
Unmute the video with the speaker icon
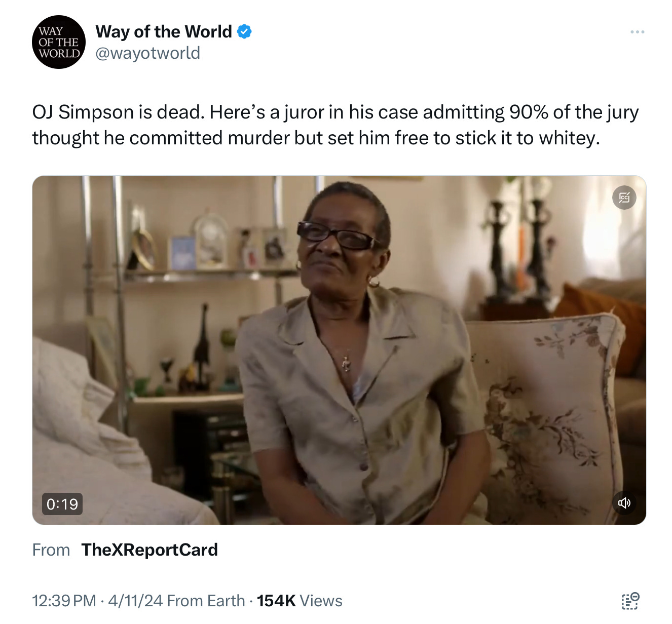(624, 503)
